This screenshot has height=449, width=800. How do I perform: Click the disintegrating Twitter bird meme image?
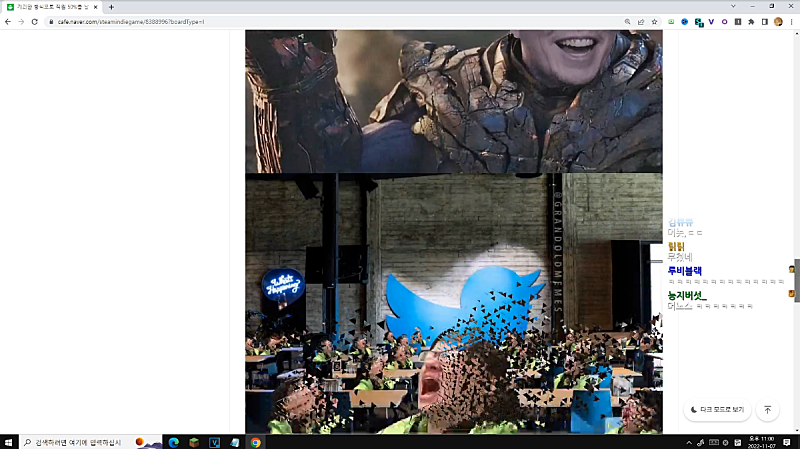tap(454, 304)
